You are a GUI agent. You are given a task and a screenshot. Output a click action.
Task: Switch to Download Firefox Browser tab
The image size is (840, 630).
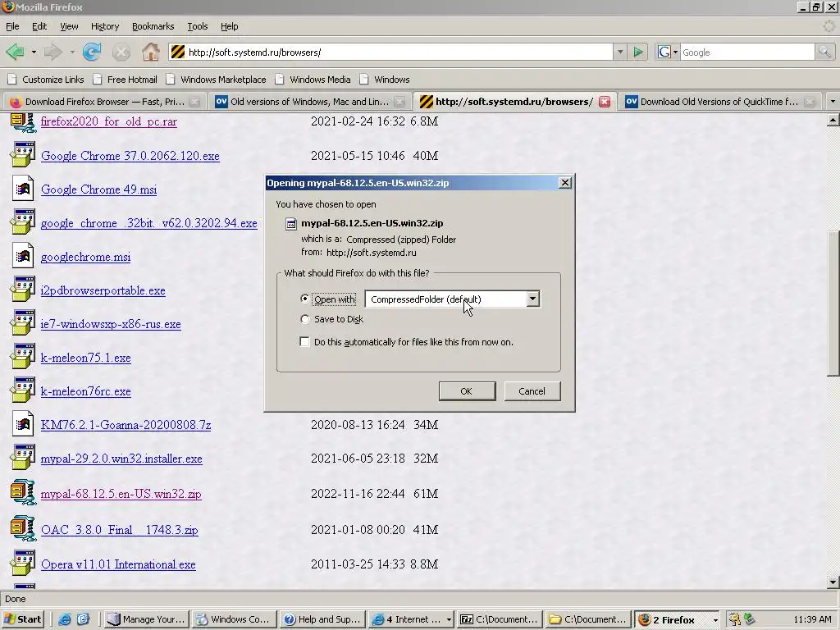104,102
